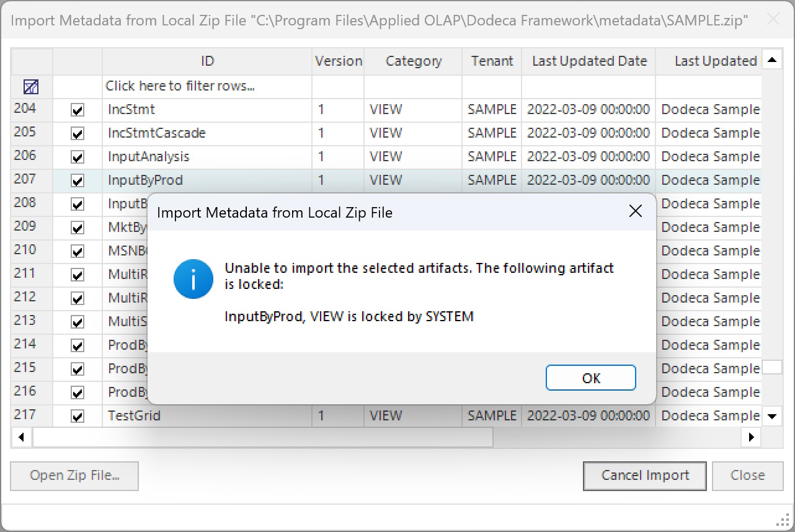This screenshot has height=532, width=795.
Task: Click Dodeca Sample cell in row 210
Action: [709, 251]
